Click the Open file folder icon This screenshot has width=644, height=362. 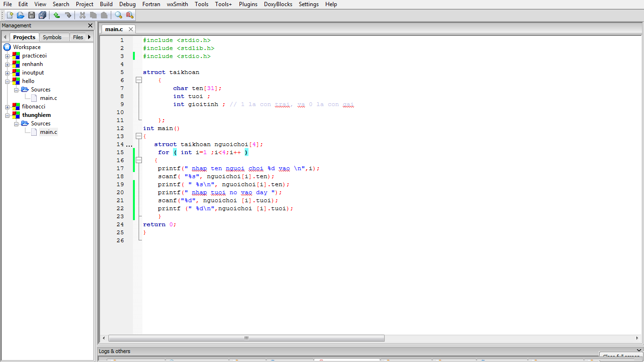(x=20, y=15)
